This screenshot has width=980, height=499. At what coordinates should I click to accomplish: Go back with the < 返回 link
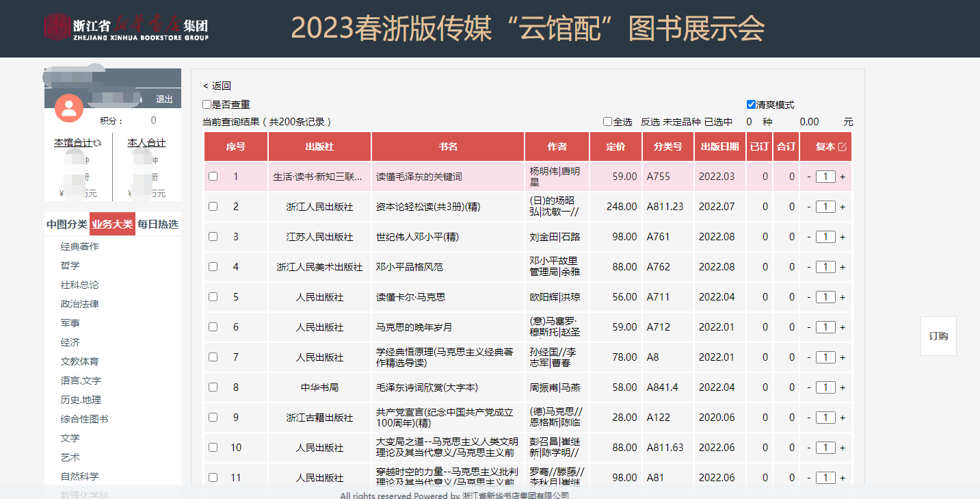217,86
